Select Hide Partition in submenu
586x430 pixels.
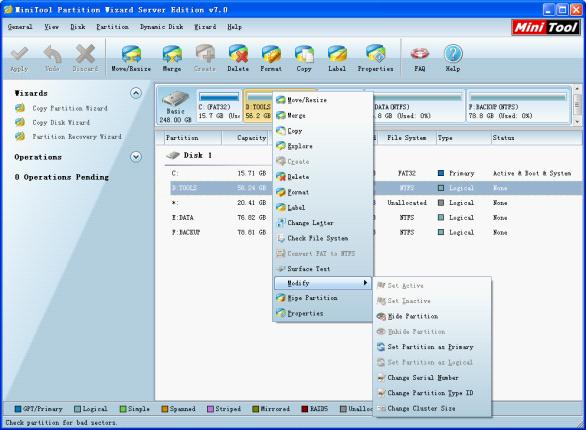click(432, 316)
